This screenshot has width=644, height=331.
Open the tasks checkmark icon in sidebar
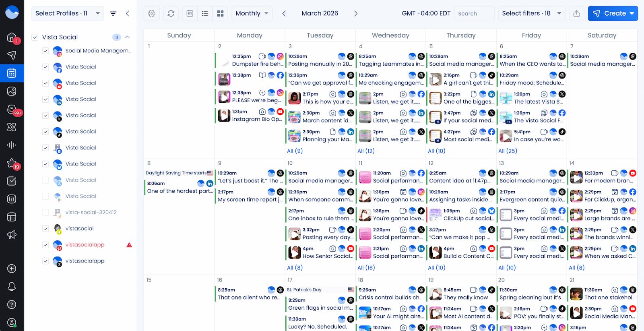tap(12, 181)
